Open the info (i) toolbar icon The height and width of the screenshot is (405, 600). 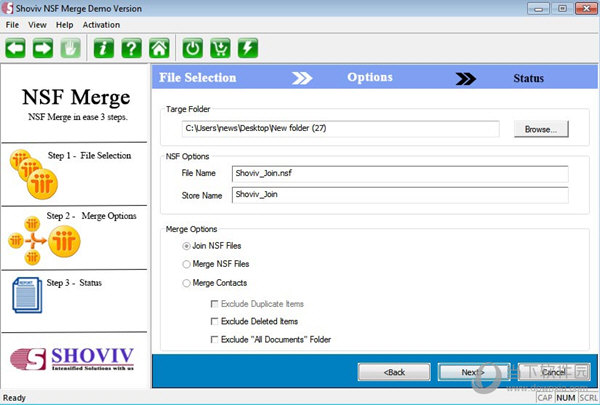coord(104,48)
